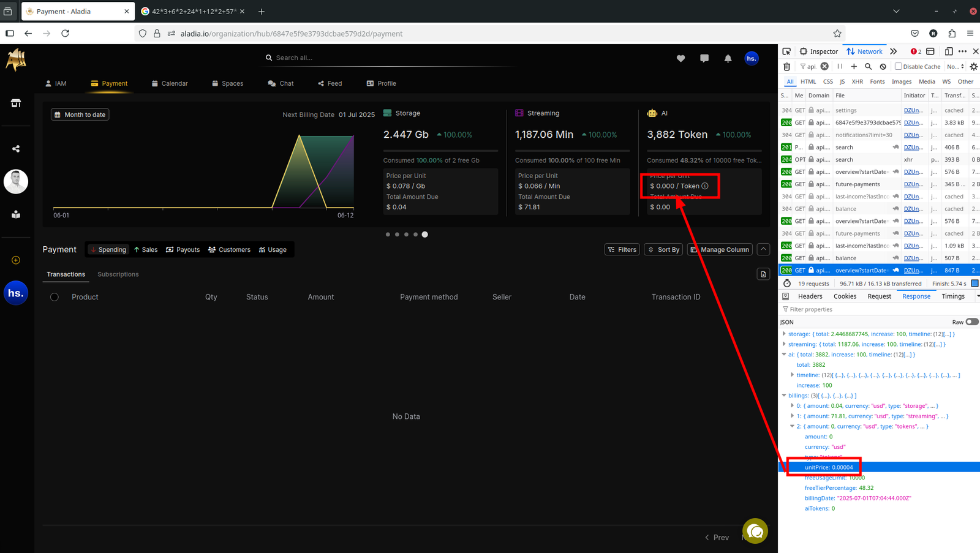Toggle the Raw JSON switch

[x=972, y=322]
